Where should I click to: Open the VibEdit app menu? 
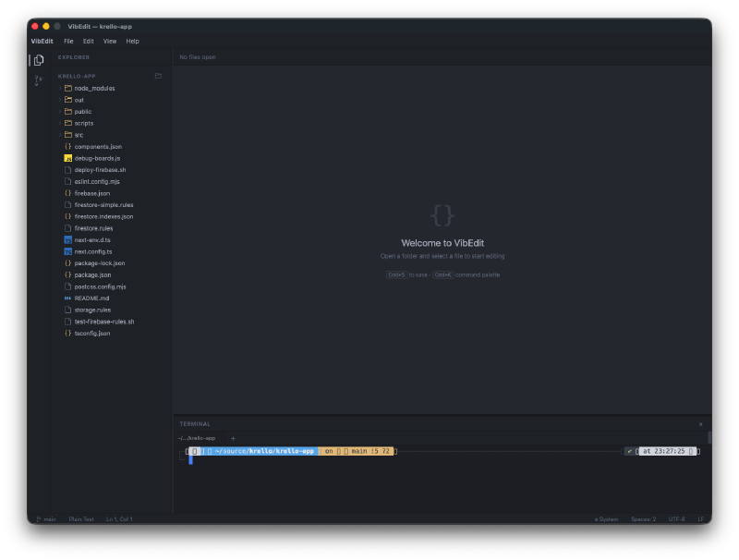point(42,41)
